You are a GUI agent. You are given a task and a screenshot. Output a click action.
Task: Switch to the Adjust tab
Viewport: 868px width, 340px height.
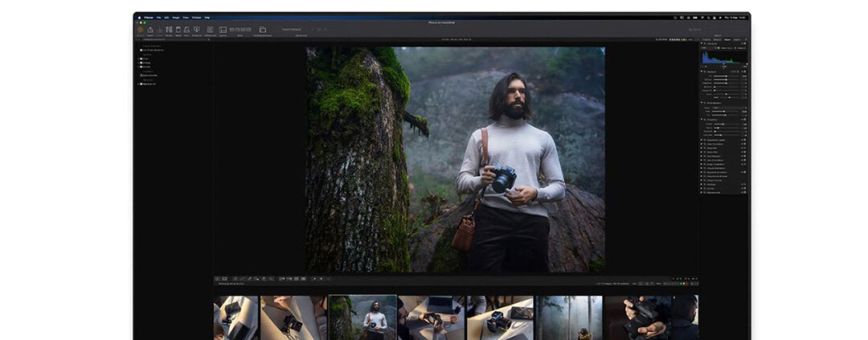tap(727, 39)
